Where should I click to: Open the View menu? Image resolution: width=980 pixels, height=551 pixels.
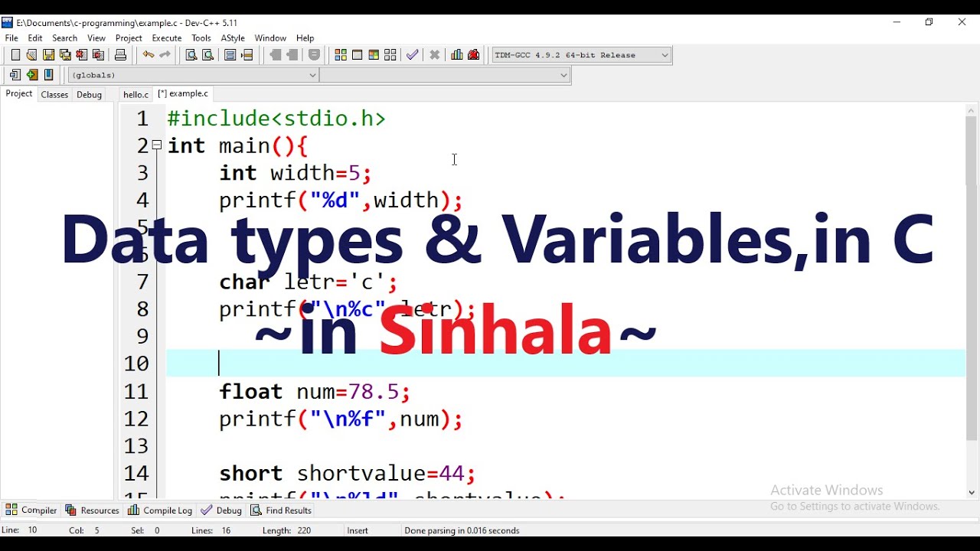coord(96,37)
